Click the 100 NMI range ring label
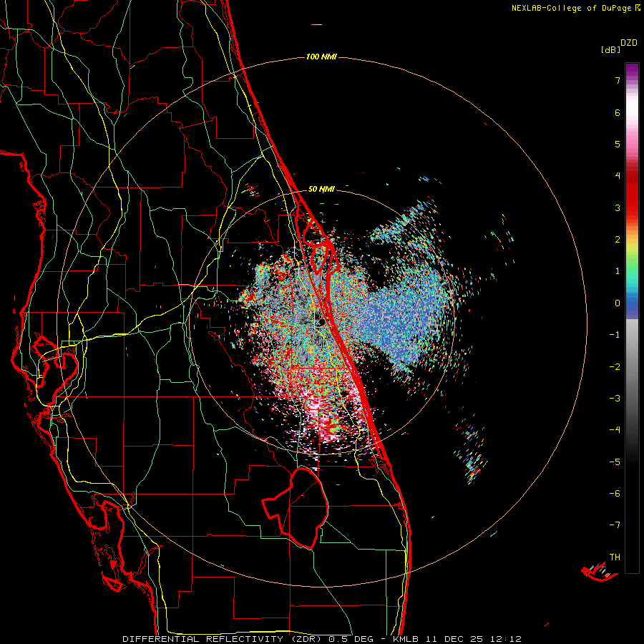The image size is (644, 644). [321, 57]
